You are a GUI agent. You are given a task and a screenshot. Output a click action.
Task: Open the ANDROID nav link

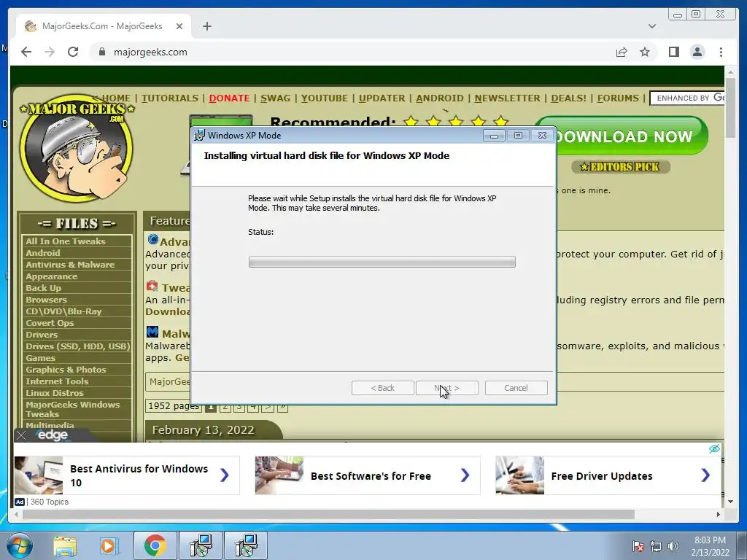click(440, 98)
